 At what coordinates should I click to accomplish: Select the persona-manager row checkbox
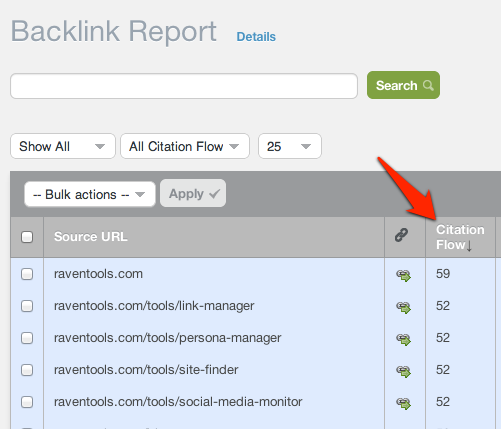point(27,338)
